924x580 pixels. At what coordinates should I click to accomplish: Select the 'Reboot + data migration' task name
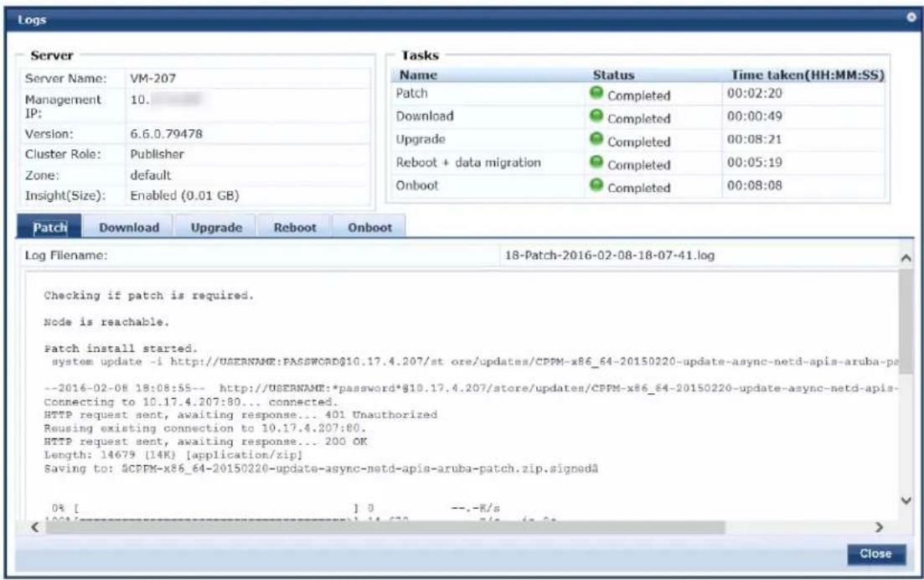point(468,162)
